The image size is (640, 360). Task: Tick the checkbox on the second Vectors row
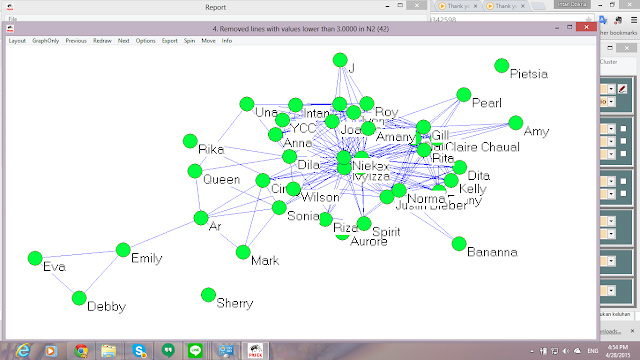[623, 193]
